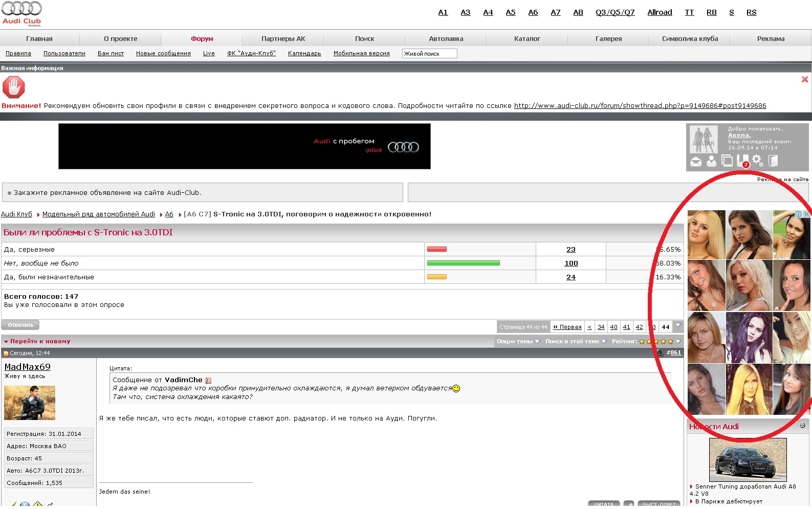This screenshot has height=509, width=812.
Task: Open the Галерея menu
Action: (x=609, y=38)
